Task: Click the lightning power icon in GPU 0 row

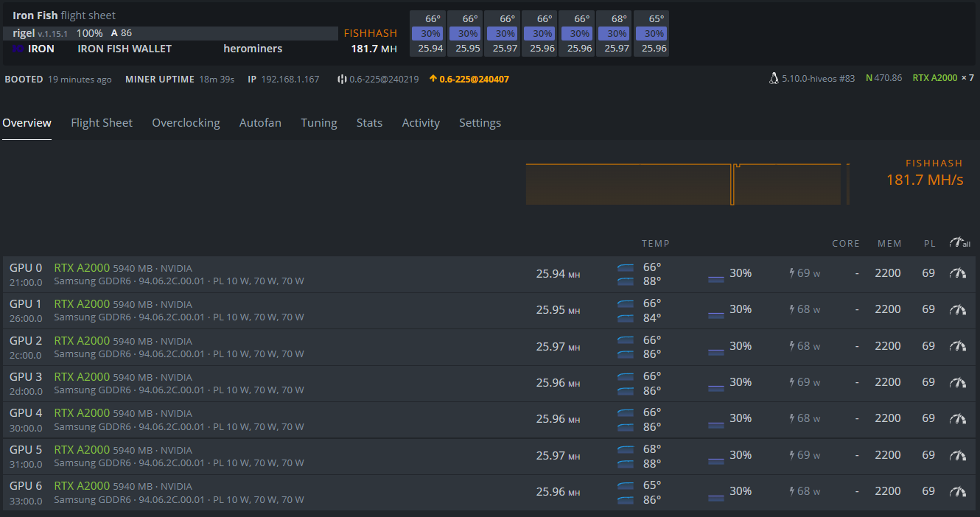Action: click(x=792, y=273)
